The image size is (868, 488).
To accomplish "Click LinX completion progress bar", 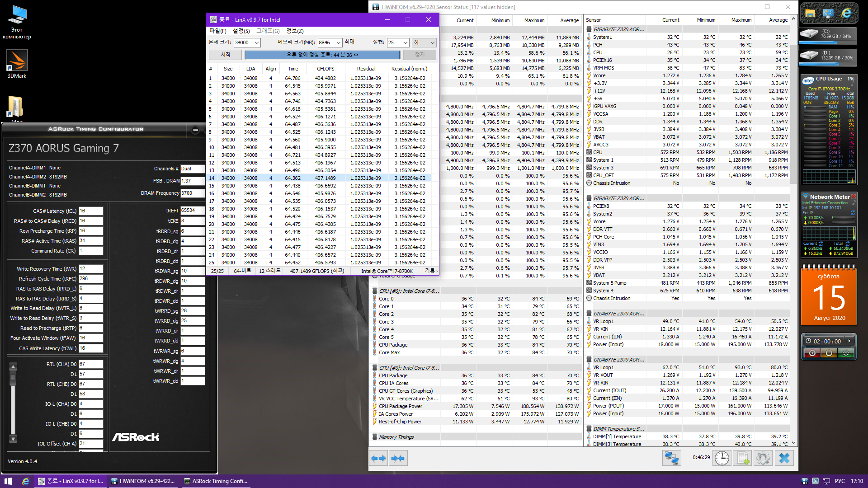I will click(x=322, y=55).
